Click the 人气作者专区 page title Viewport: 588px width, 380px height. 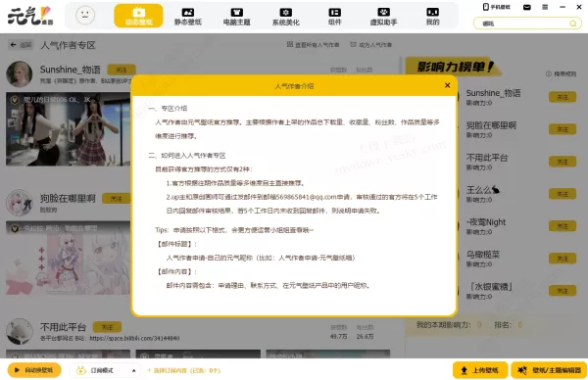coord(69,45)
